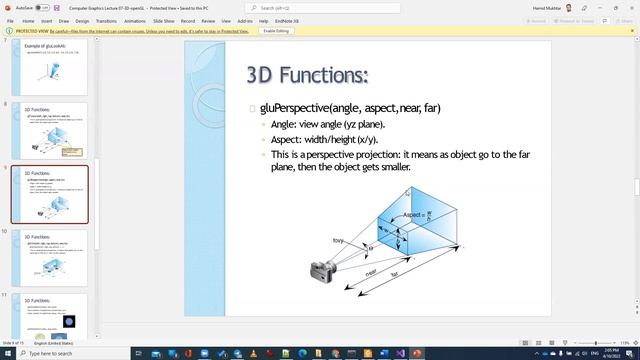Expand the system tray hidden icons chevron
Viewport: 640px width, 360px height.
click(537, 353)
